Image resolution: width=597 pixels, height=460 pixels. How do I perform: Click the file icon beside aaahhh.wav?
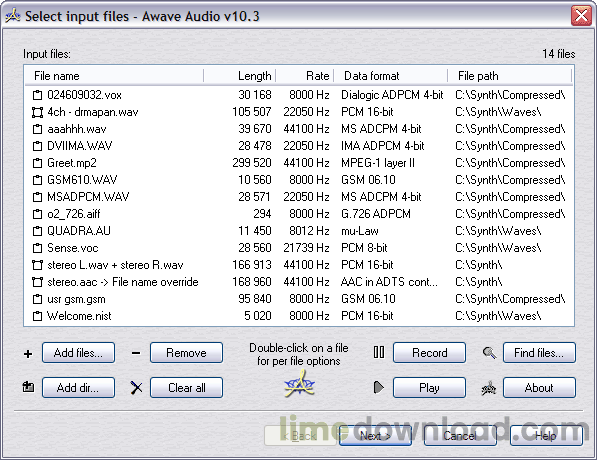37,129
